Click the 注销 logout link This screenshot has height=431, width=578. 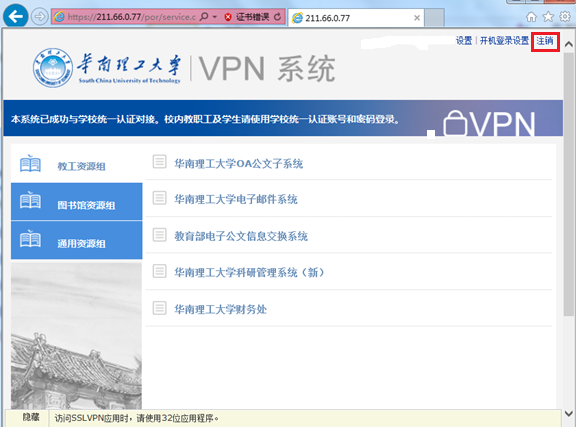pos(545,41)
